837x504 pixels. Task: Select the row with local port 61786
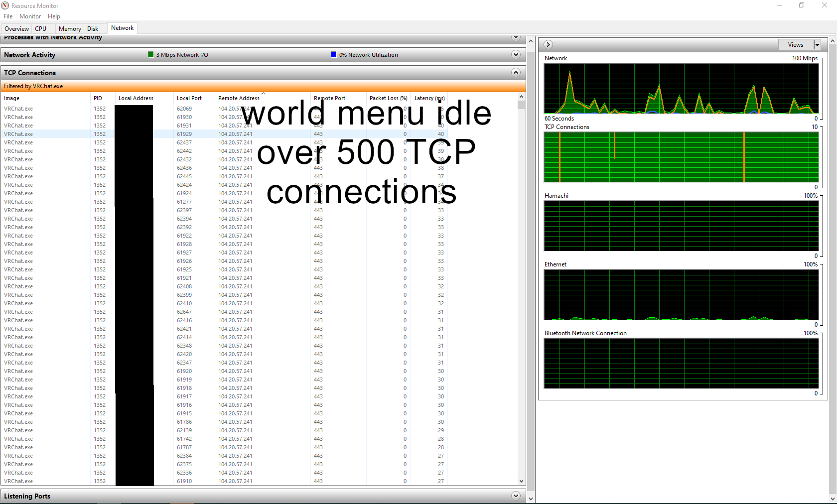click(224, 422)
